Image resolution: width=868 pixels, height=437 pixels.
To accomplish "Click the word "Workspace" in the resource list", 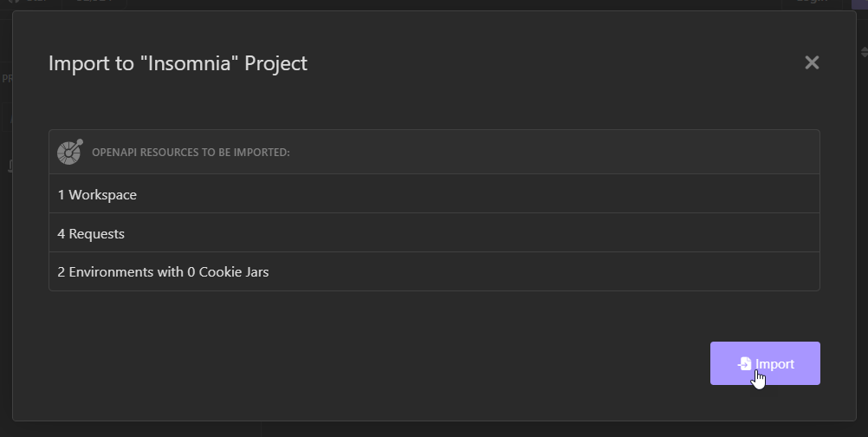I will pyautogui.click(x=102, y=195).
